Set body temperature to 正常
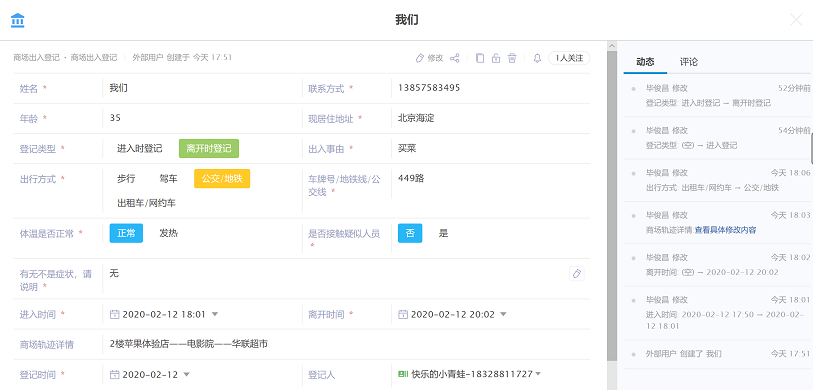 pos(126,233)
